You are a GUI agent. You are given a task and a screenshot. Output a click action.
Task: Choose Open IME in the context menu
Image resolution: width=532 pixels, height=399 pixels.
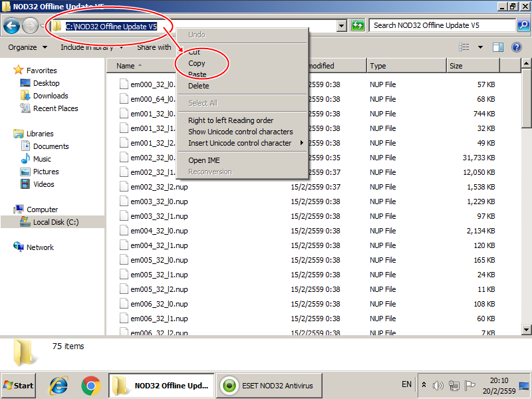click(242, 160)
